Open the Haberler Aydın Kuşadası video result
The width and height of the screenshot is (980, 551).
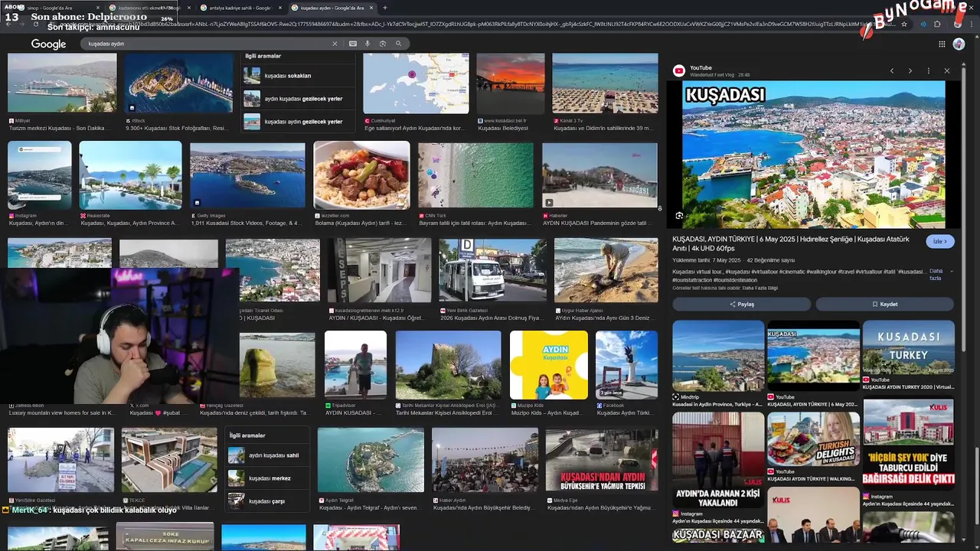pos(599,175)
